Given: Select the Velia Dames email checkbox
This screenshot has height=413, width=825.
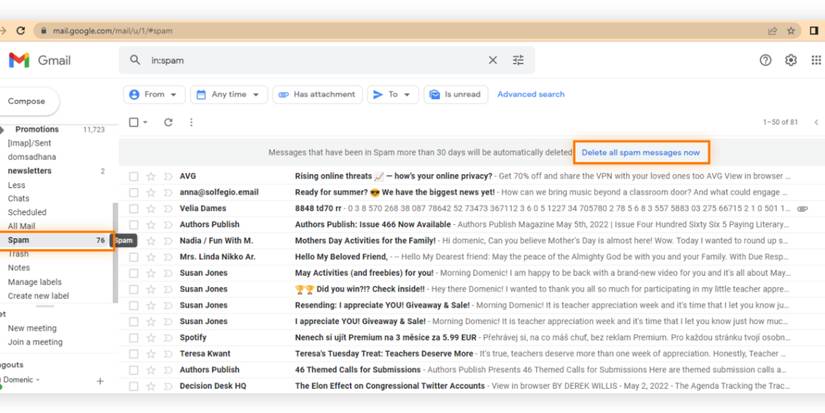Looking at the screenshot, I should [x=134, y=208].
